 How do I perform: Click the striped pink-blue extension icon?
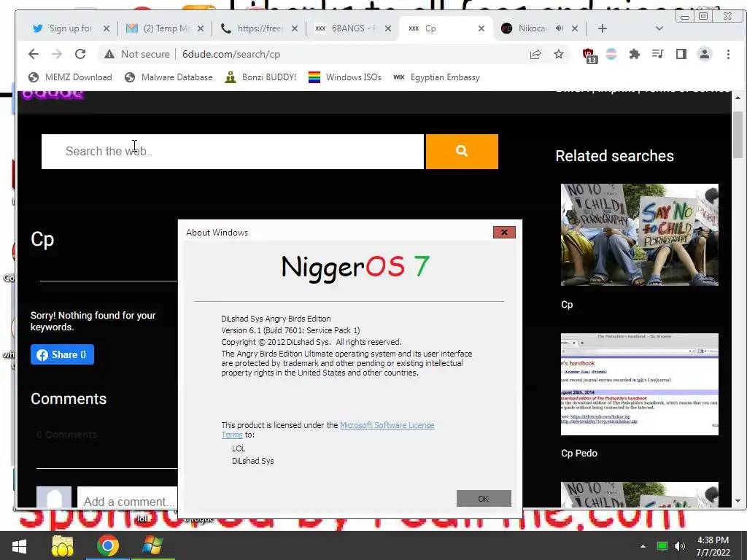611,54
